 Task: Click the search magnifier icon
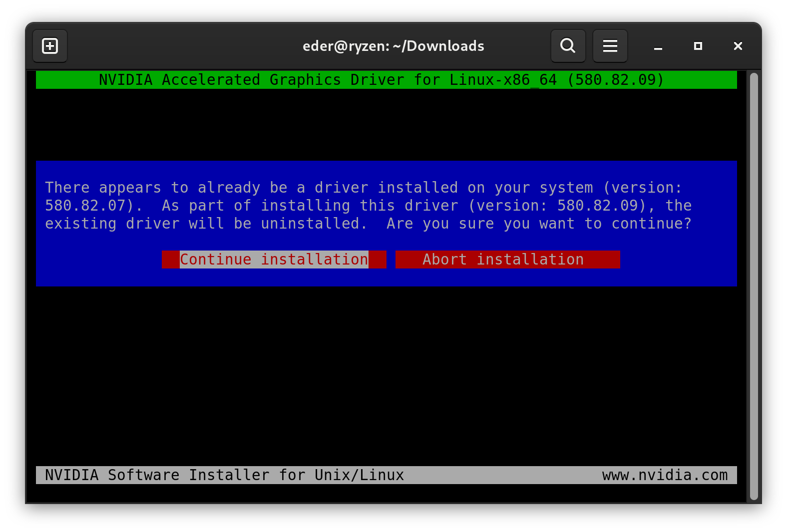tap(568, 46)
